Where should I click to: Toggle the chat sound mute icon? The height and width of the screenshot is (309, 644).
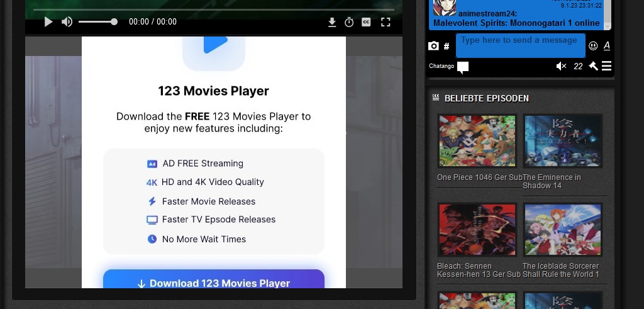(561, 66)
